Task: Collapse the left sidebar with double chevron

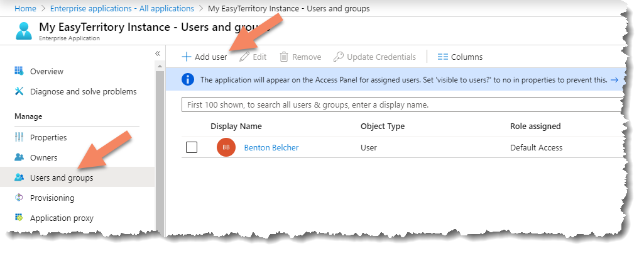Action: (158, 53)
